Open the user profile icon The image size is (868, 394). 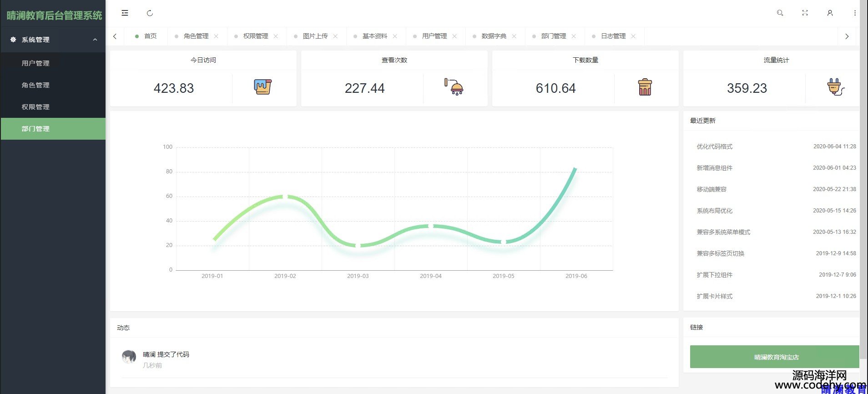(x=830, y=13)
